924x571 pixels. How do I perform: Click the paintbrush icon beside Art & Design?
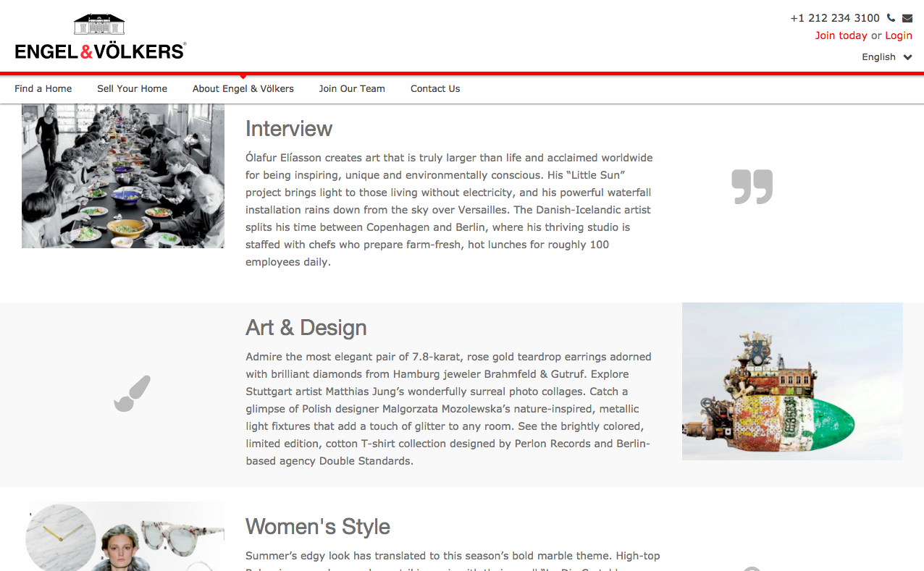(x=132, y=394)
